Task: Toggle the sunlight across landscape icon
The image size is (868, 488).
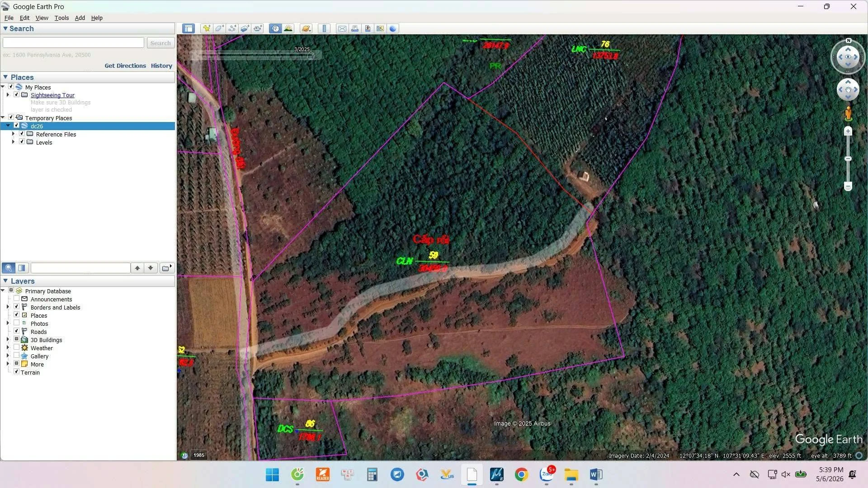Action: point(288,28)
